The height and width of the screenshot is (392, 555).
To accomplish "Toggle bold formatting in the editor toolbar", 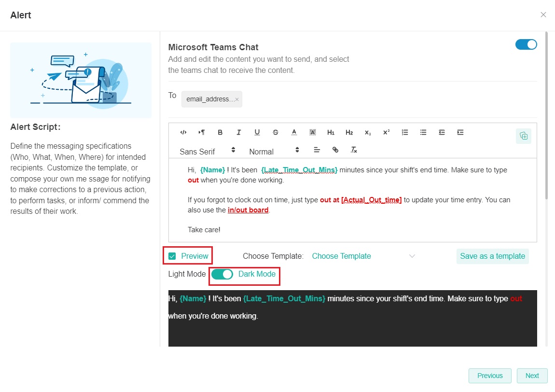I will pyautogui.click(x=220, y=132).
